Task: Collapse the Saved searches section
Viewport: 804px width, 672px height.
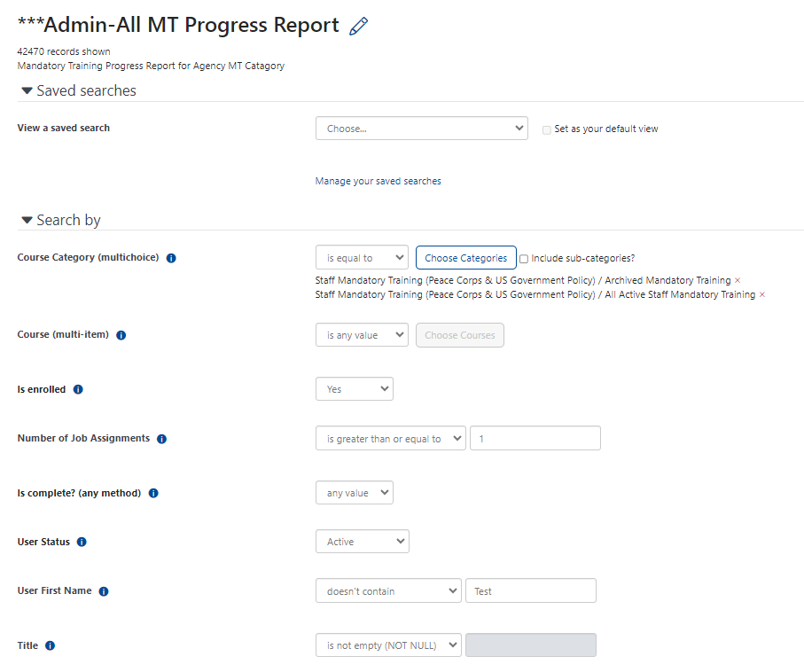Action: 79,90
